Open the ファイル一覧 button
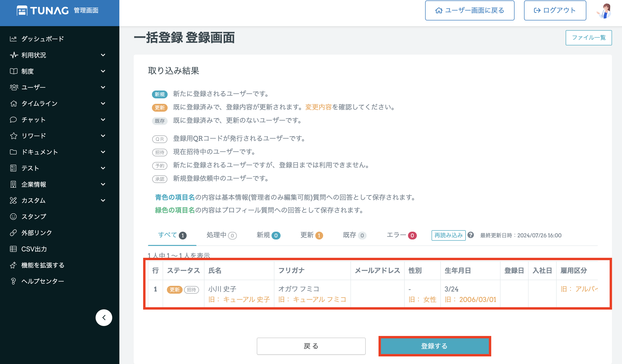This screenshot has width=622, height=364. 589,38
